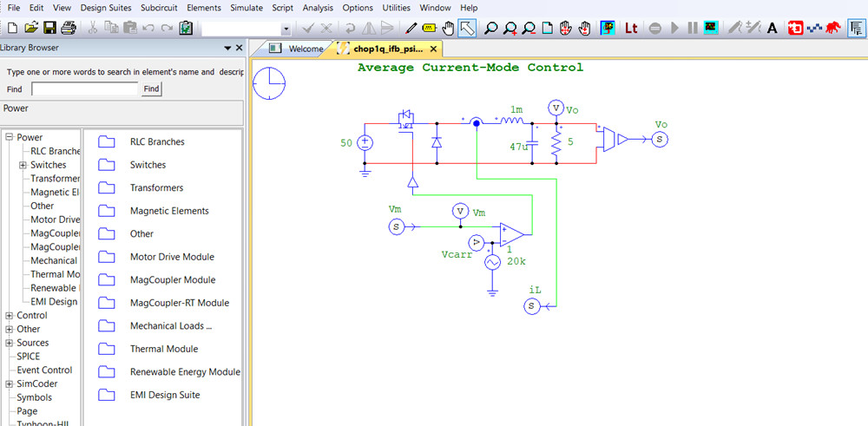Expand the Sources tree node
The width and height of the screenshot is (868, 426).
[10, 343]
